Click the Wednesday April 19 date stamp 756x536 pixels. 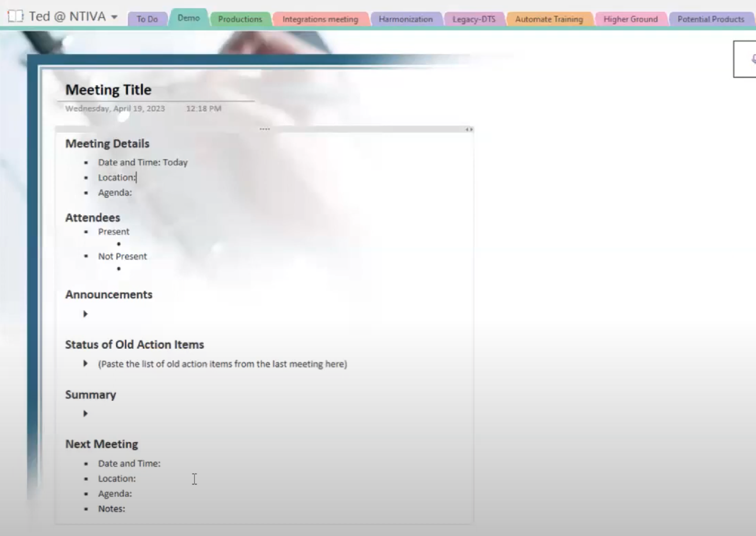tap(115, 108)
